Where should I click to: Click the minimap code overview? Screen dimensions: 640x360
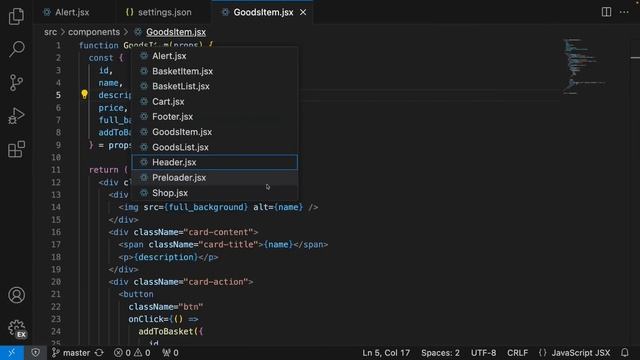click(584, 66)
